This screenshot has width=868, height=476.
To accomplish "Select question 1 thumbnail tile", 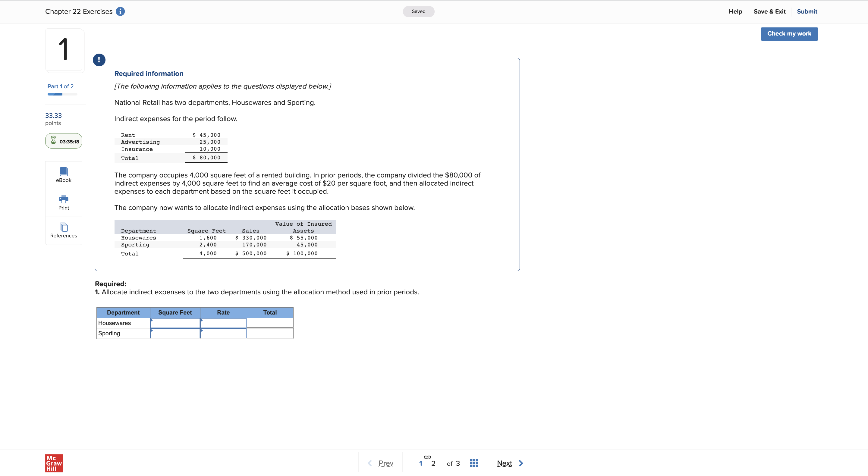I will 64,50.
